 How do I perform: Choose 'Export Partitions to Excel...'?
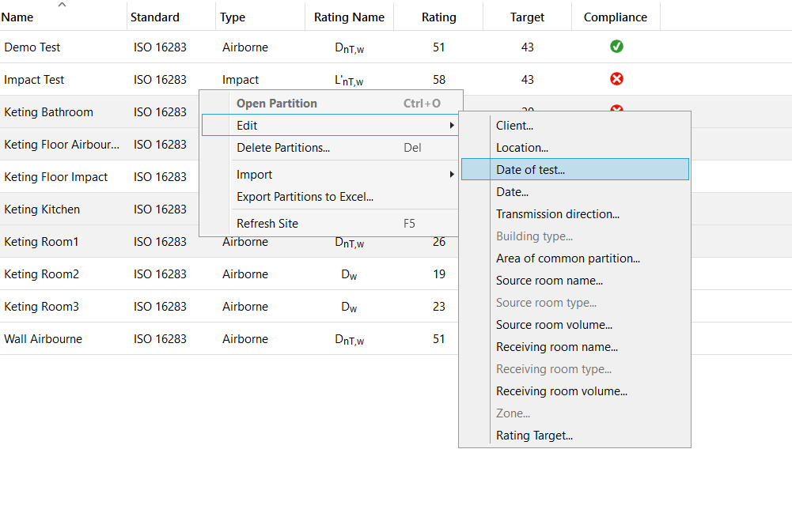(305, 197)
